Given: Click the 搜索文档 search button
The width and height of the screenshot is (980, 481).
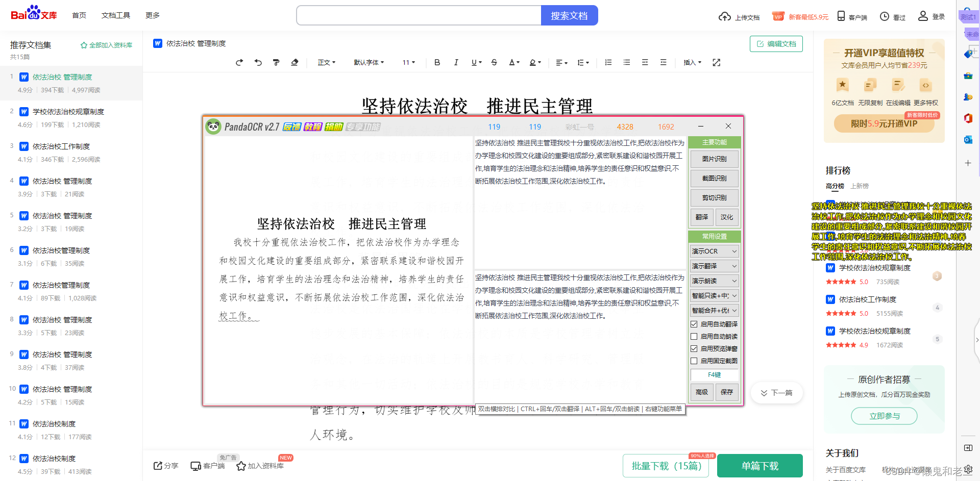Looking at the screenshot, I should 569,15.
